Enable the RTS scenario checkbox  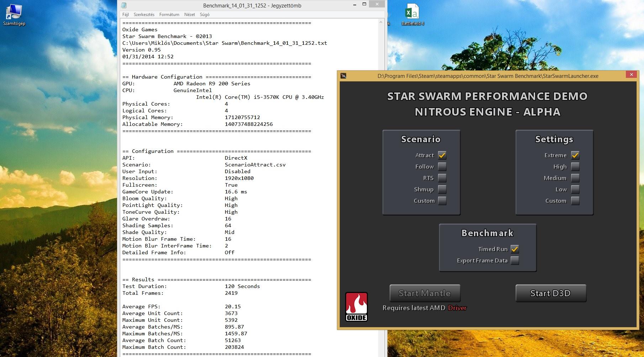coord(442,178)
